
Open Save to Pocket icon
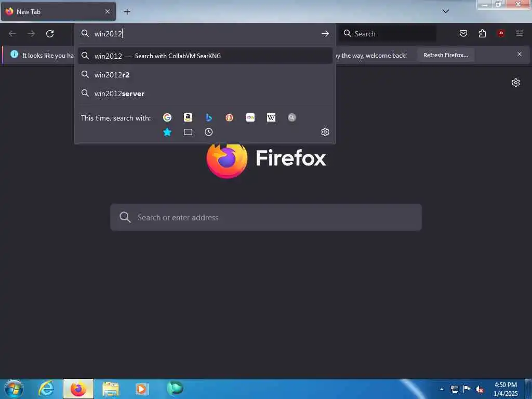pos(463,33)
